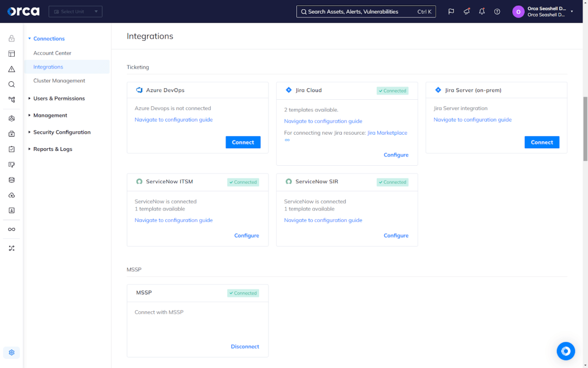588x368 pixels.
Task: Click the ServiceNow ITSM logo icon
Action: [139, 182]
